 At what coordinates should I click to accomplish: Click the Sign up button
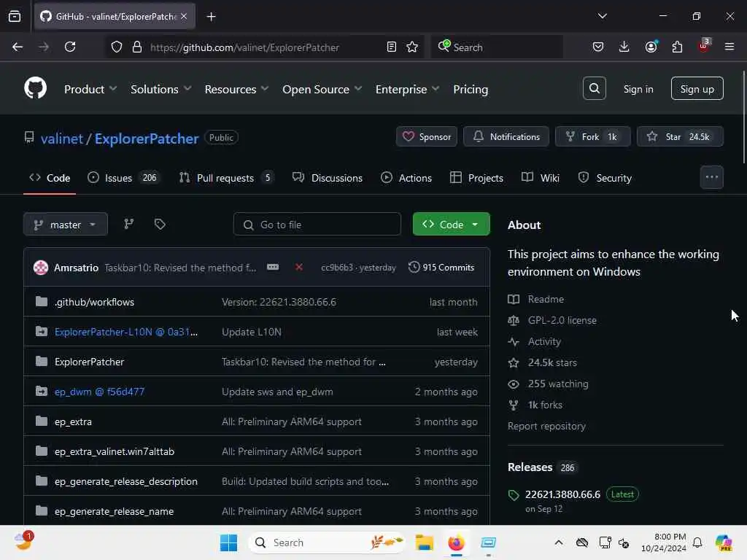pyautogui.click(x=697, y=88)
